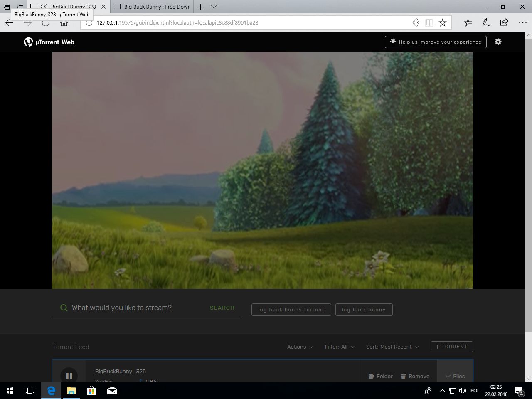Viewport: 532px width, 399px height.
Task: Click the scrollbar down arrow
Action: click(x=528, y=379)
